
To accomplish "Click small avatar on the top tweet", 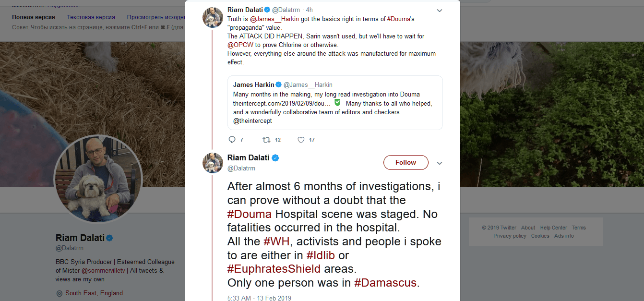I will 213,18.
